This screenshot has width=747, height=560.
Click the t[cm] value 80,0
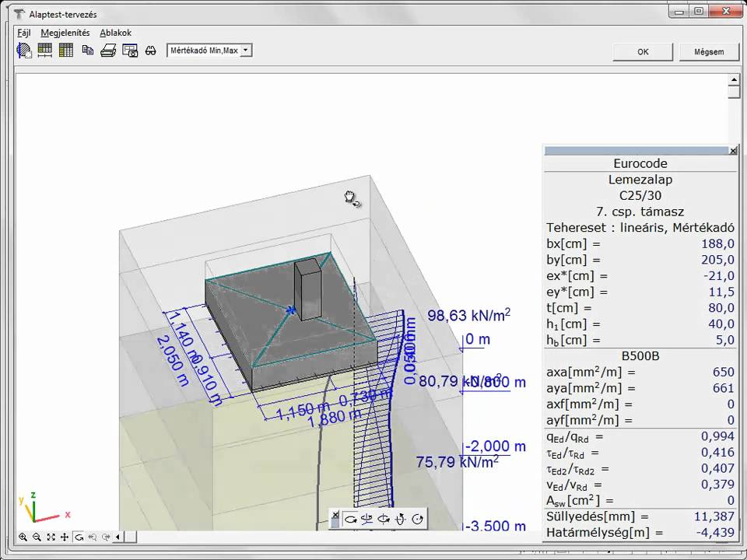pos(721,308)
